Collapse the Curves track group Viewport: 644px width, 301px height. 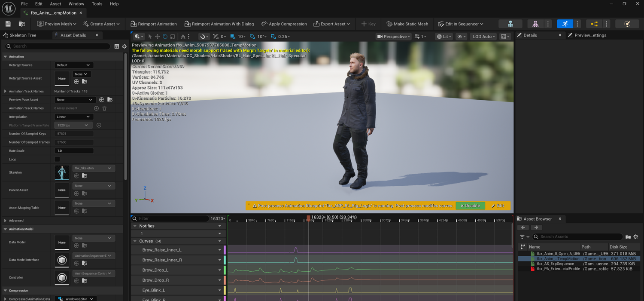point(135,241)
